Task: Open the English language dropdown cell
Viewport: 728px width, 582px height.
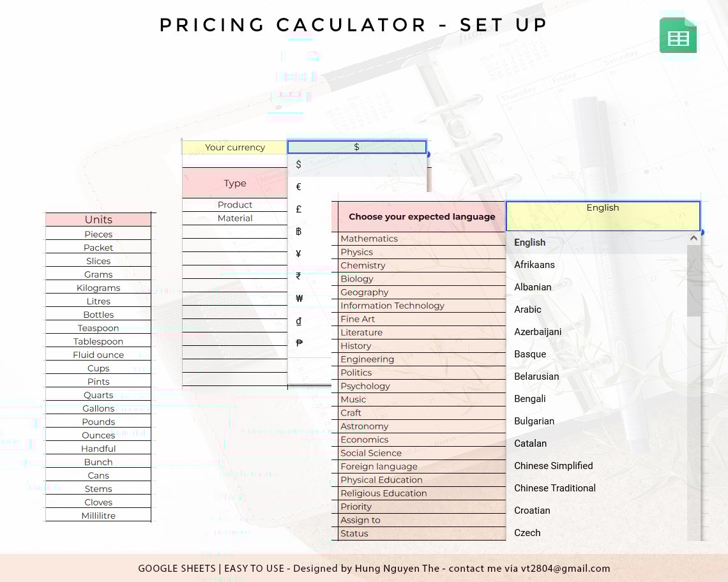Action: pos(603,216)
